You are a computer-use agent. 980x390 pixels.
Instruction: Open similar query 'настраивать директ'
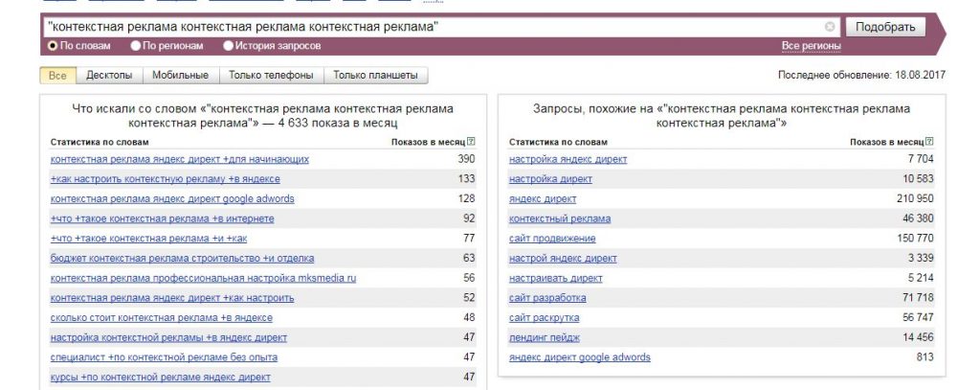pos(556,278)
